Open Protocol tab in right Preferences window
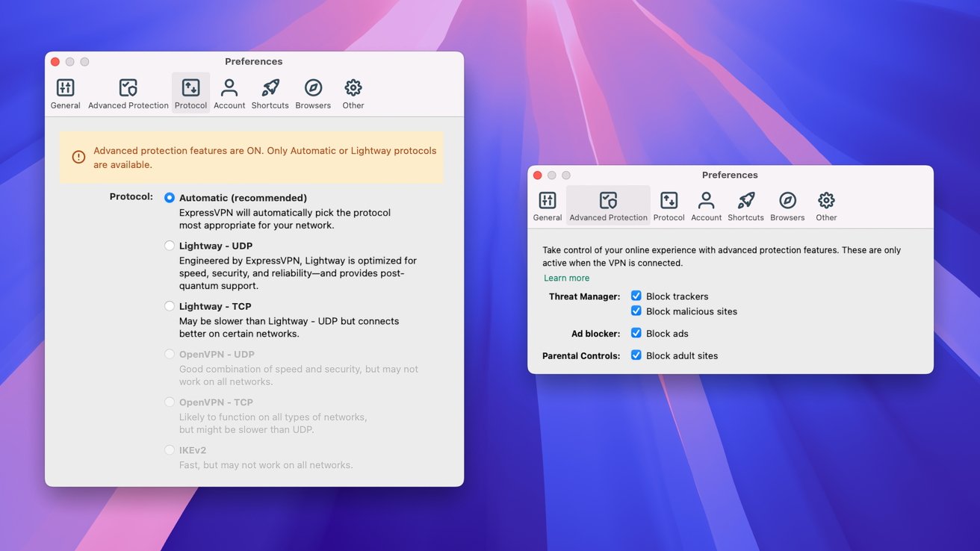This screenshot has width=980, height=551. [x=669, y=207]
